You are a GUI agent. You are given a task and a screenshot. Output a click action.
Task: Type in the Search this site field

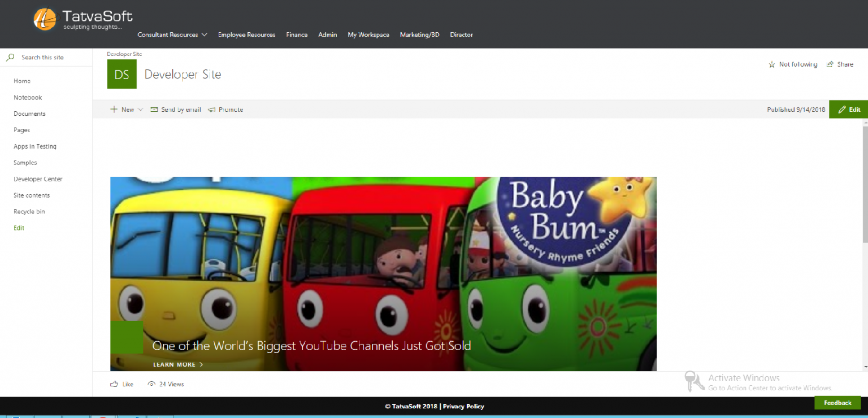(x=51, y=57)
